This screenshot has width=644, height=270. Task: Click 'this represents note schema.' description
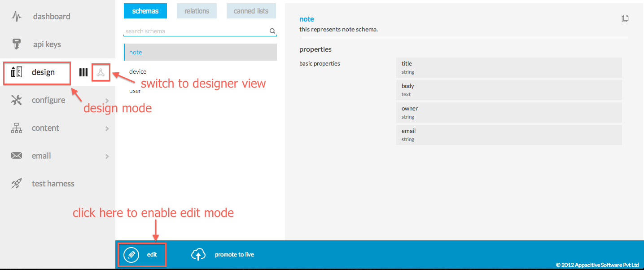(x=339, y=30)
